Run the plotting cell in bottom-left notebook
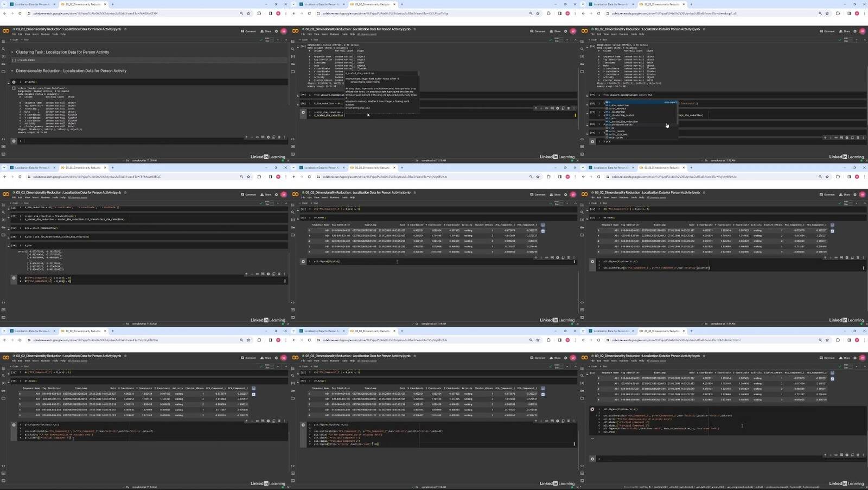Viewport: 868px width, 490px height. point(14,425)
